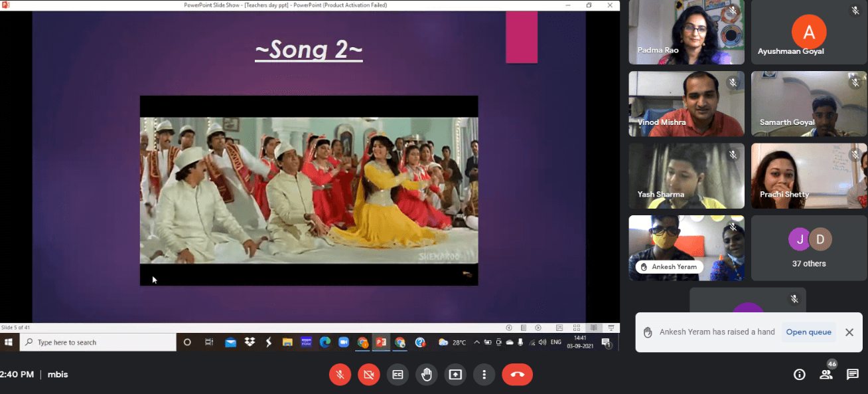The width and height of the screenshot is (868, 394).
Task: Open the three-dot more options menu
Action: 484,375
